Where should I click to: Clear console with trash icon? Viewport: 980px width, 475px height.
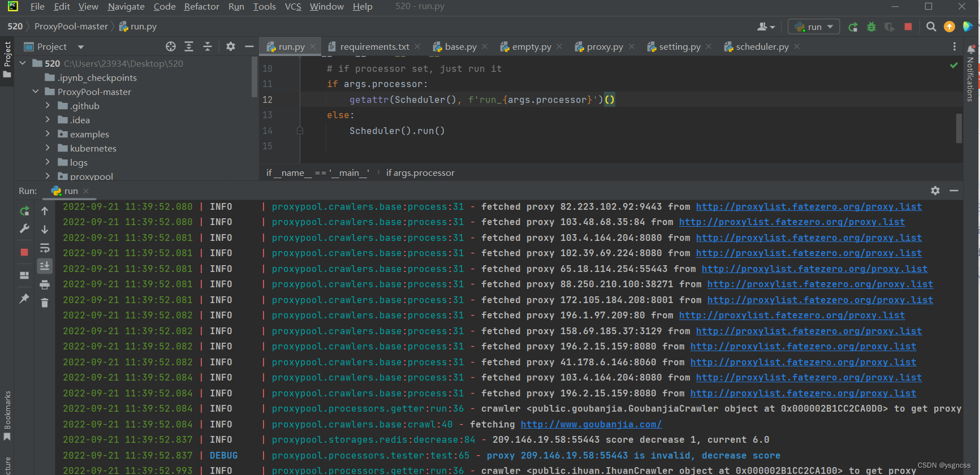click(x=45, y=303)
